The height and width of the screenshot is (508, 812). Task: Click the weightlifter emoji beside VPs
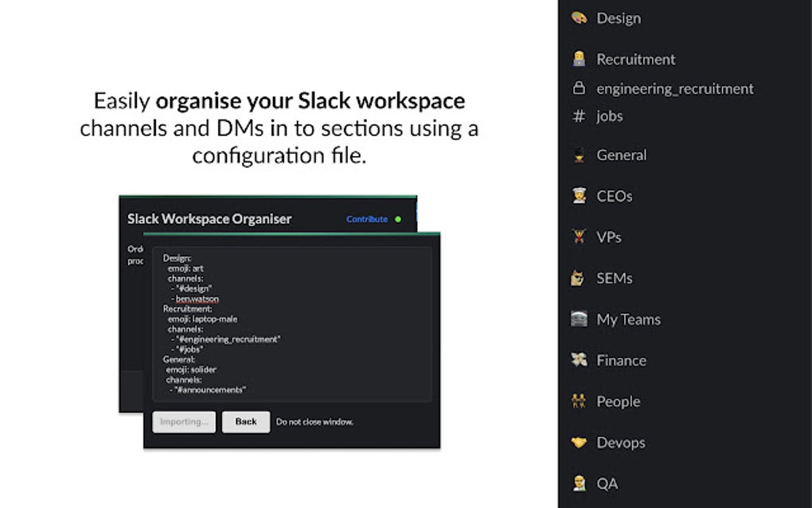pos(579,236)
